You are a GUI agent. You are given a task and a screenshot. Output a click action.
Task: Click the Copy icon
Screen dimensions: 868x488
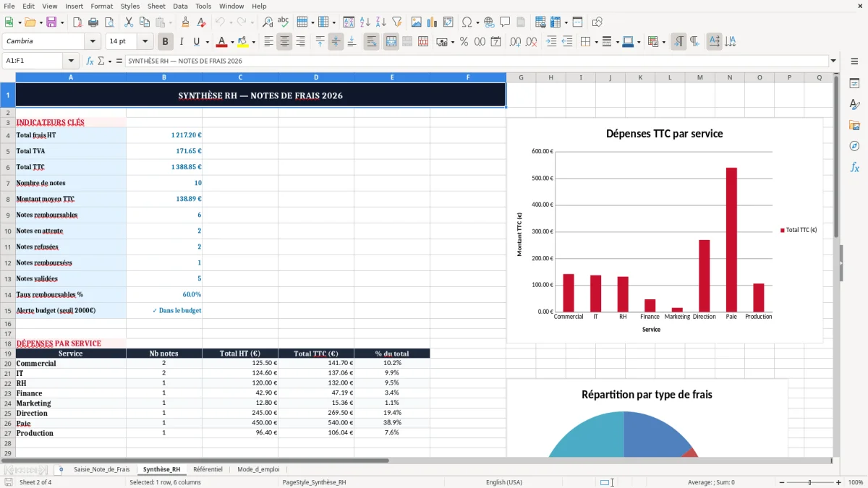[144, 22]
